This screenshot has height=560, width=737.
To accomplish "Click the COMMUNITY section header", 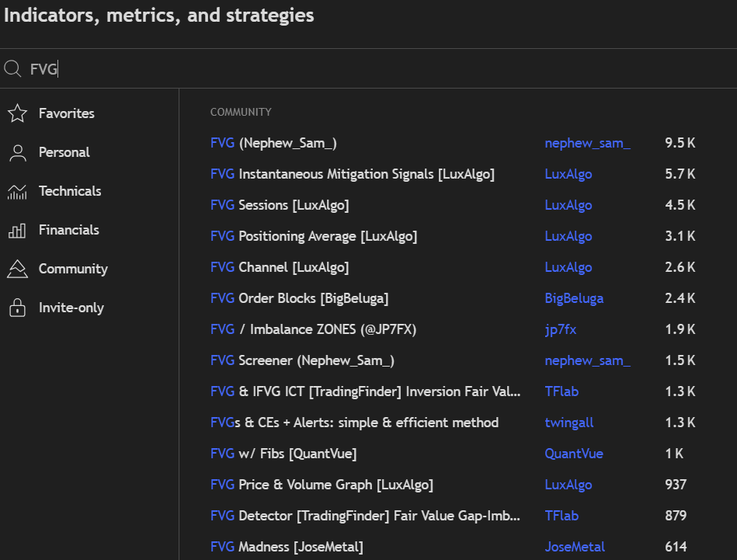I will click(x=241, y=112).
